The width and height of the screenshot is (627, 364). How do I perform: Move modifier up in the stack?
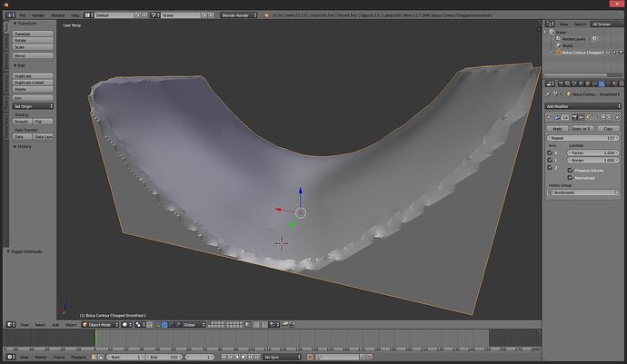(x=603, y=117)
